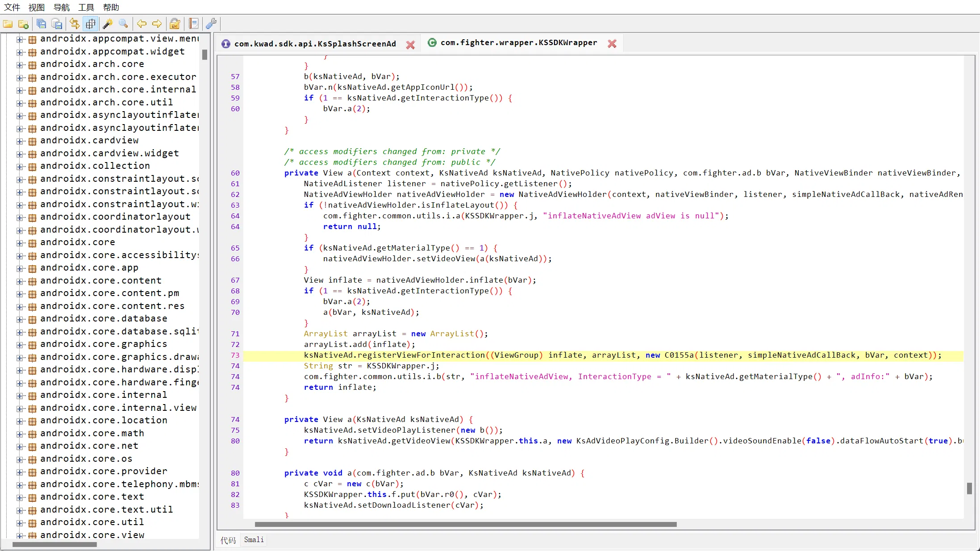Switch to the Smali view tab
Viewport: 980px width, 551px height.
pyautogui.click(x=254, y=540)
